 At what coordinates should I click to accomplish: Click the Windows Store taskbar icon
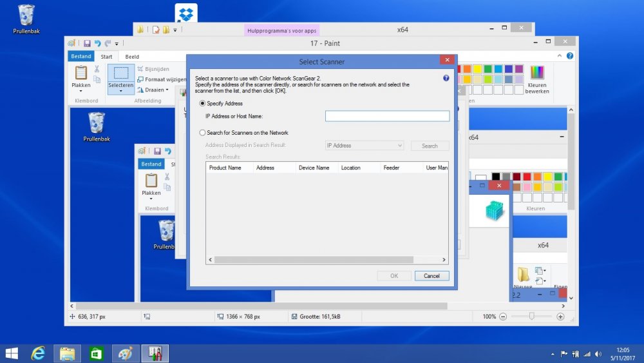(x=96, y=353)
